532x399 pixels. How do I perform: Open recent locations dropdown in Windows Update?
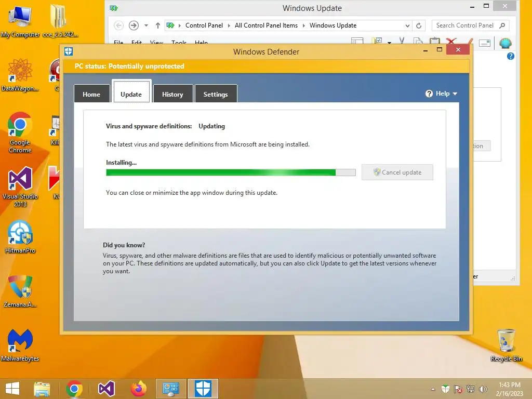coord(146,25)
